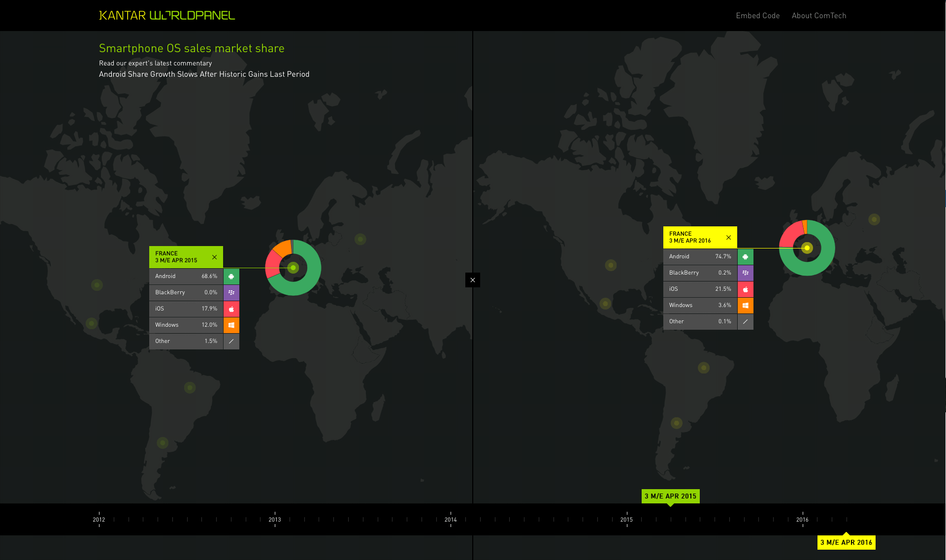Jump to 2015 on the timeline
This screenshot has width=946, height=560.
pyautogui.click(x=626, y=520)
